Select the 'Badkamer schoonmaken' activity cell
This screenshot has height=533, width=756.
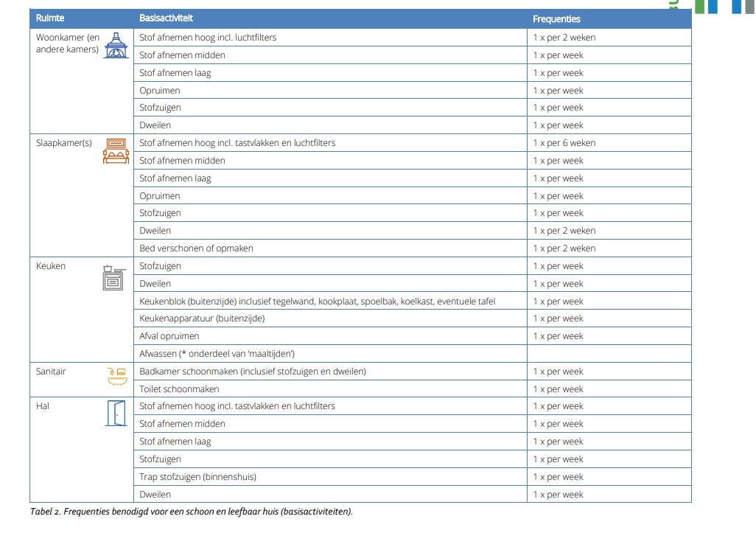252,372
